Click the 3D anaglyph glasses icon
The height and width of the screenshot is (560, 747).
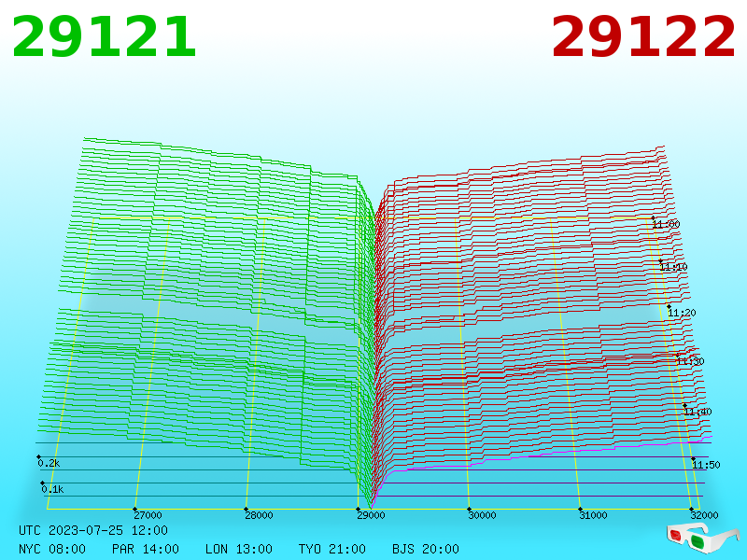[x=703, y=538]
